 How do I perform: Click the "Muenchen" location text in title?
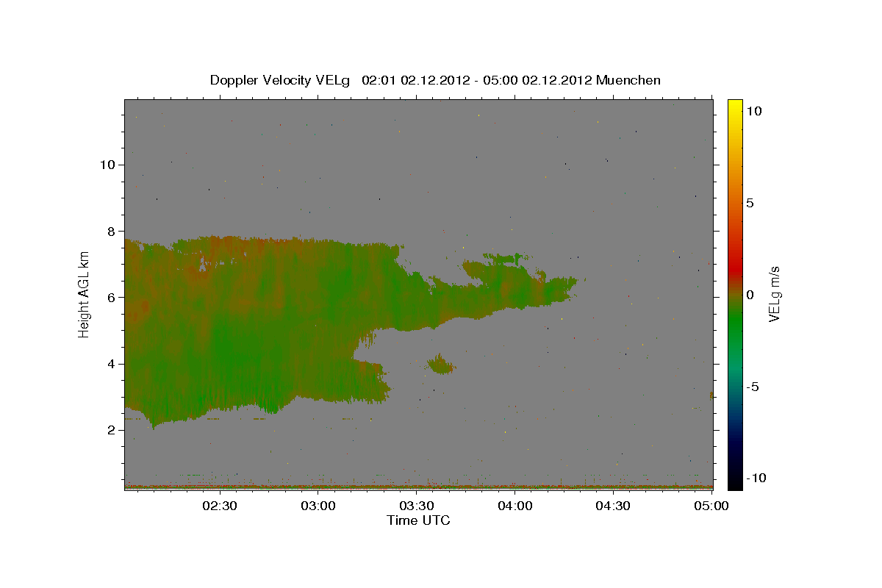point(628,80)
